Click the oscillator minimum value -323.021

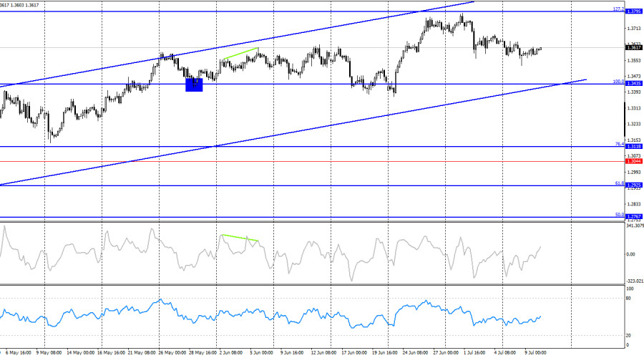point(635,281)
